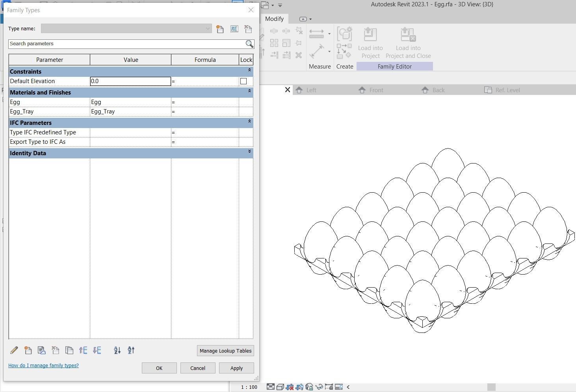Expand the Identity Data group

[x=249, y=151]
